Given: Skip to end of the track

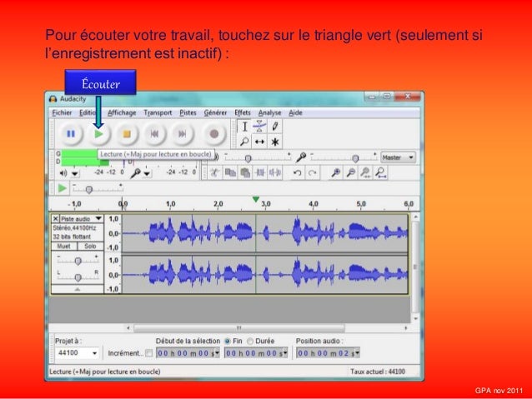Looking at the screenshot, I should pos(183,134).
